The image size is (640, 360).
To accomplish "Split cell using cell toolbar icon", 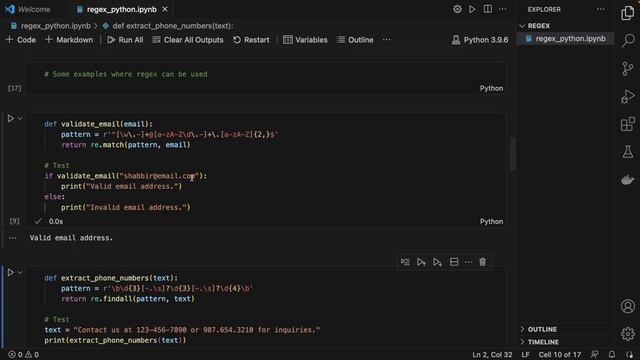I will [x=454, y=262].
